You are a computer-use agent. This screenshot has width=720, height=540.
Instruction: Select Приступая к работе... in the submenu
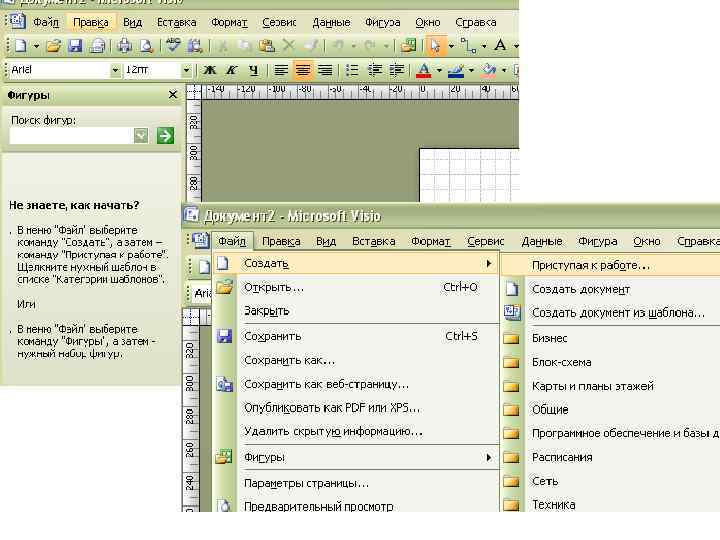click(x=611, y=265)
